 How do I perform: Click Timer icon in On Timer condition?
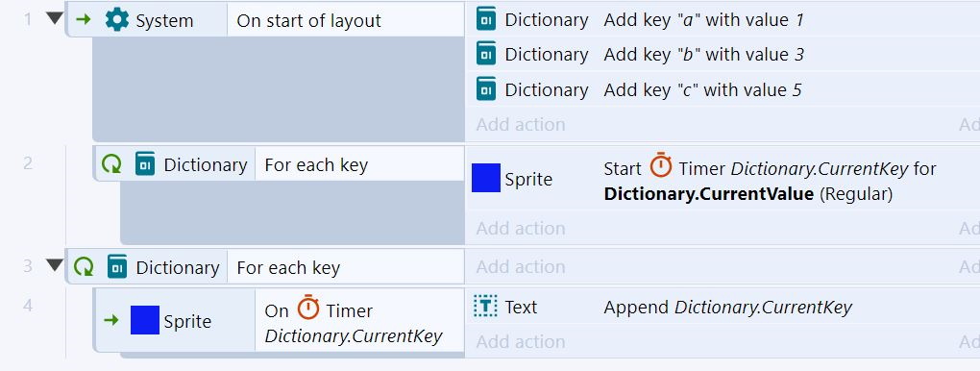click(307, 308)
